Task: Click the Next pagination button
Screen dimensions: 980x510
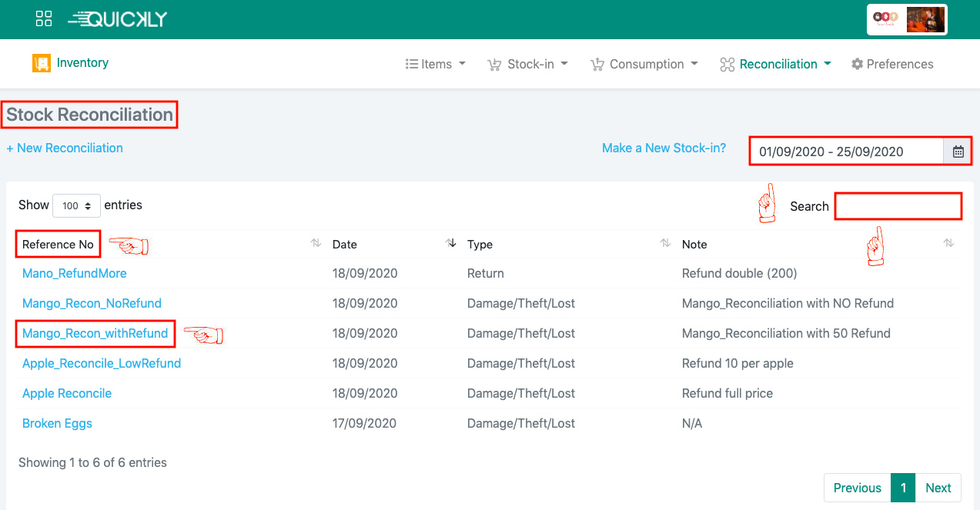Action: pyautogui.click(x=938, y=488)
